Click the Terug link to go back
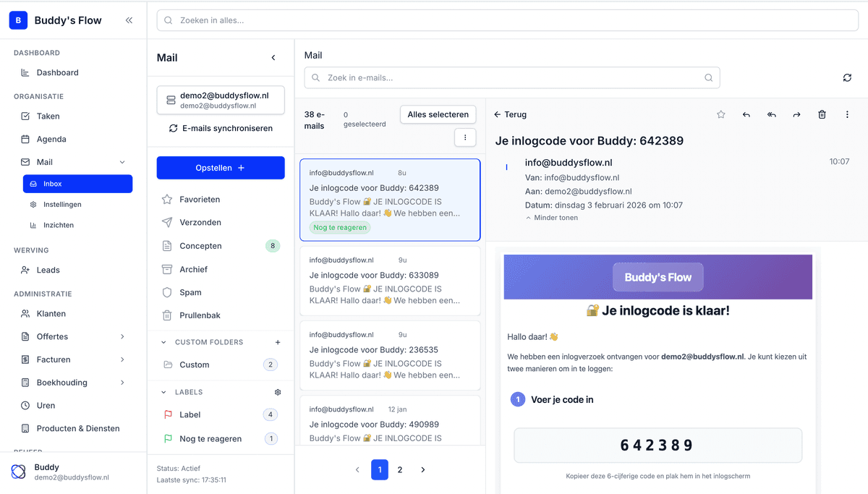The height and width of the screenshot is (494, 868). (x=511, y=114)
